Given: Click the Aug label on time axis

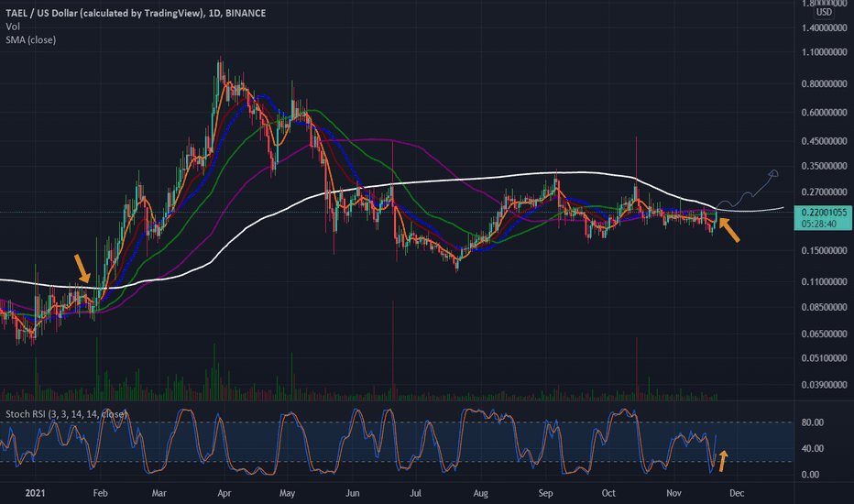Looking at the screenshot, I should pos(480,493).
